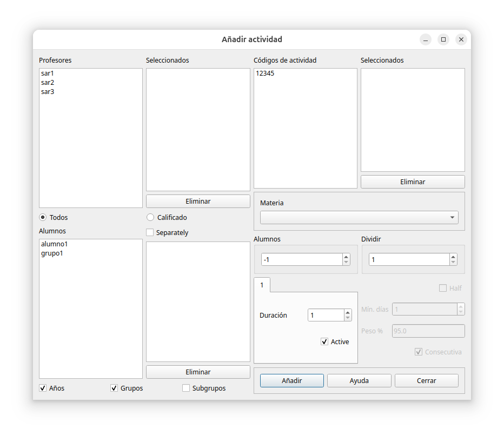Image resolution: width=504 pixels, height=436 pixels.
Task: Increase the Duración value
Action: 348,312
